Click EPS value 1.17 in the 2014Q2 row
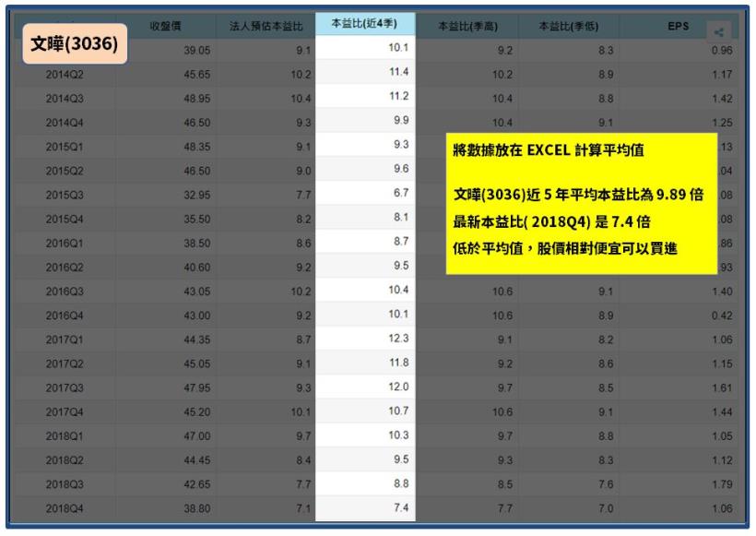 (722, 75)
